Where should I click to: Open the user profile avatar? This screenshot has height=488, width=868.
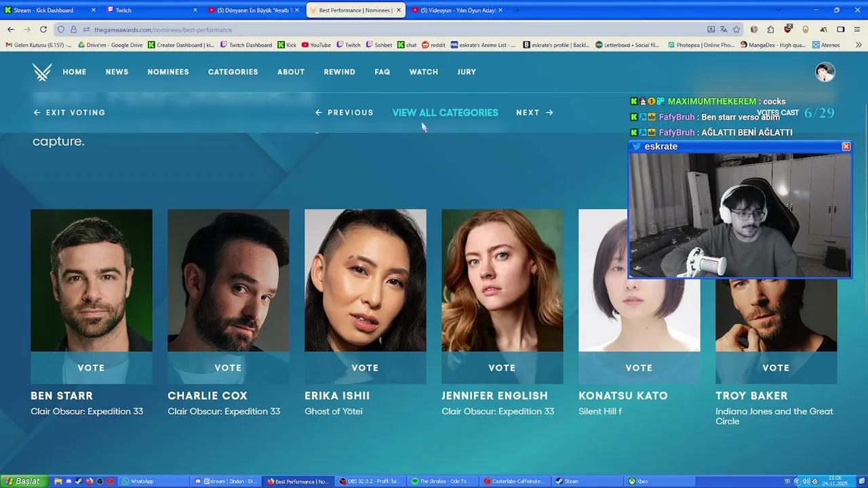825,72
